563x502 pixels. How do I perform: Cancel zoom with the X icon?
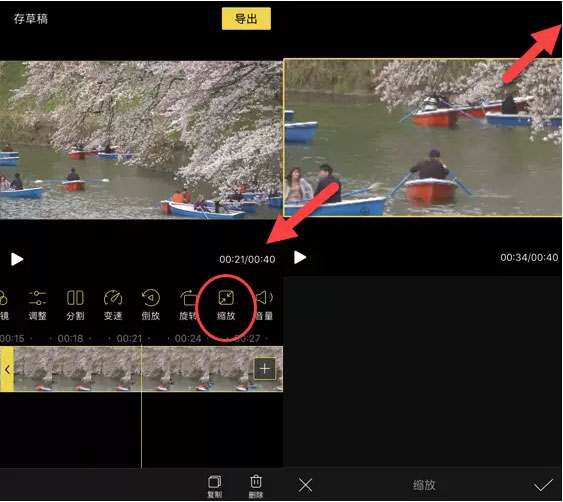[305, 485]
